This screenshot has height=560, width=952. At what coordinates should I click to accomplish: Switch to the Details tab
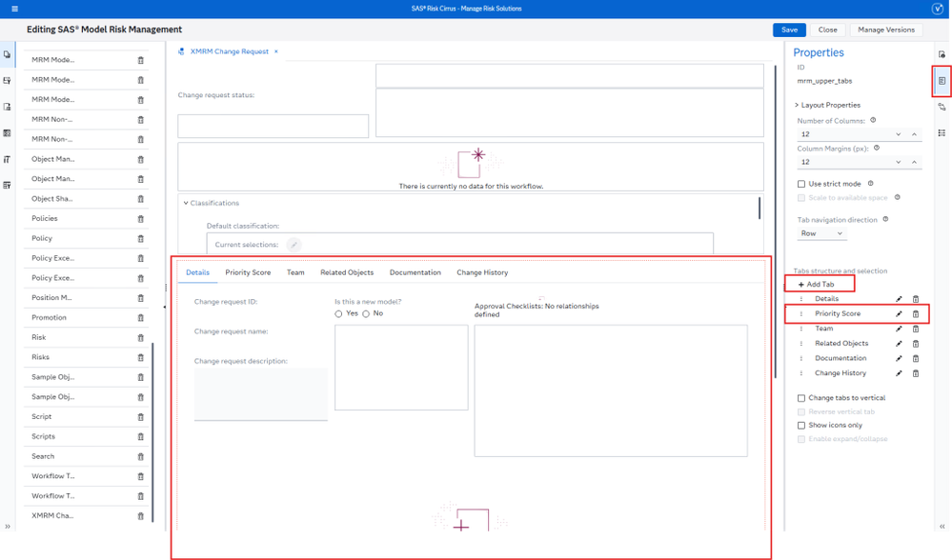tap(197, 272)
